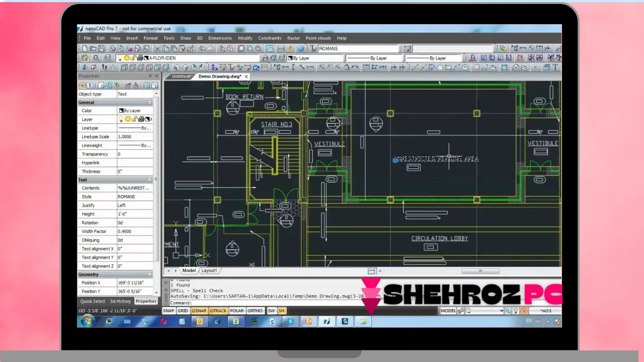
Task: Open the A-FLOR-IDEN layer dropdown
Action: [x=188, y=58]
